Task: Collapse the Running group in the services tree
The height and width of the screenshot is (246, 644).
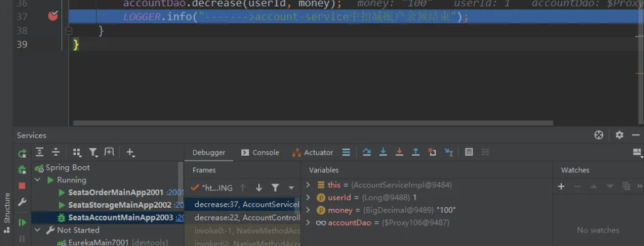Action: pos(38,180)
